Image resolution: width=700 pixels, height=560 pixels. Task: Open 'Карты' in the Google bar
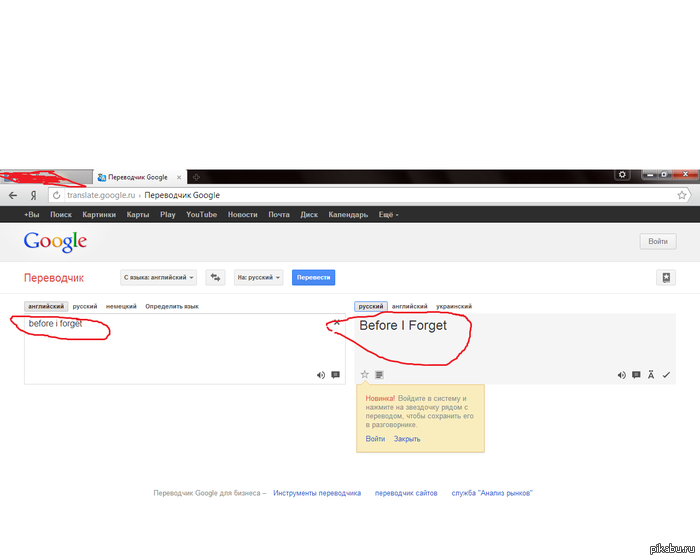[x=138, y=215]
